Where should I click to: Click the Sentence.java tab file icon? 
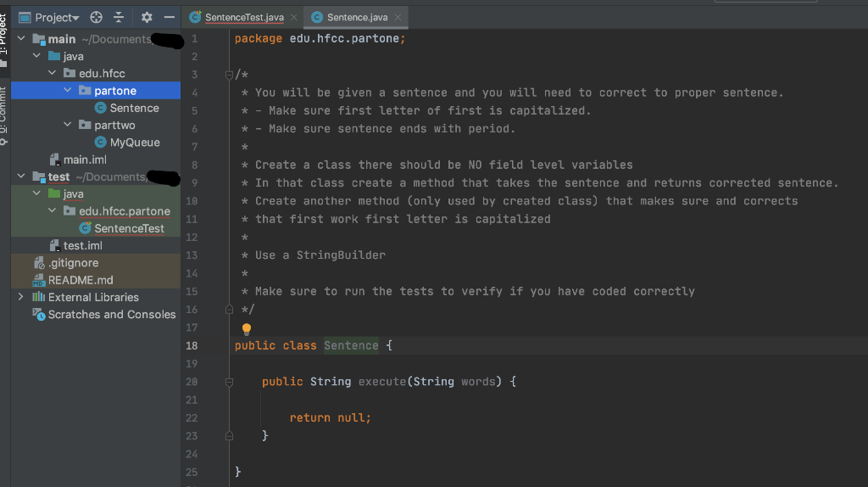pos(317,18)
